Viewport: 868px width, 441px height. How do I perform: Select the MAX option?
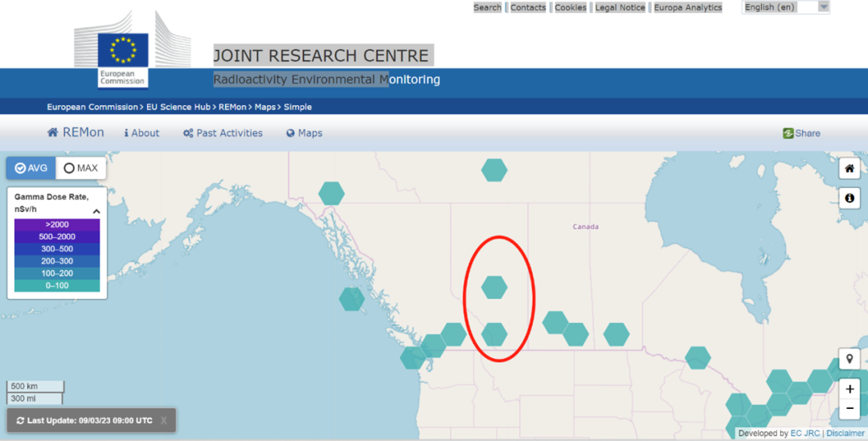coord(81,168)
